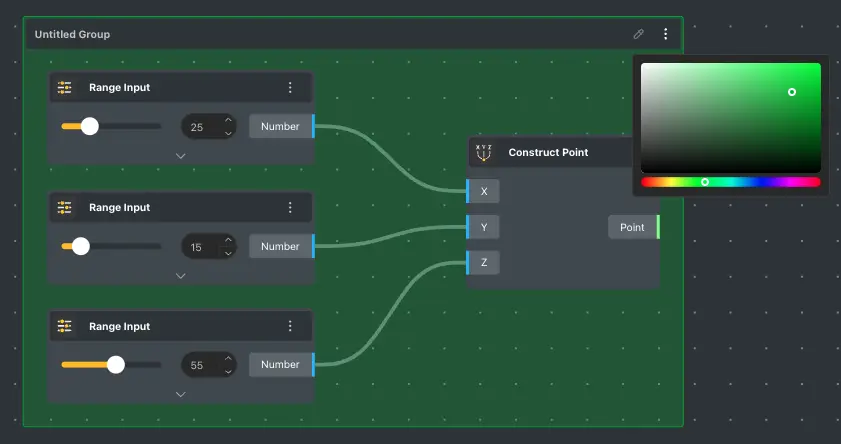Click the pencil edit icon on Untitled Group
This screenshot has width=841, height=444.
[639, 34]
